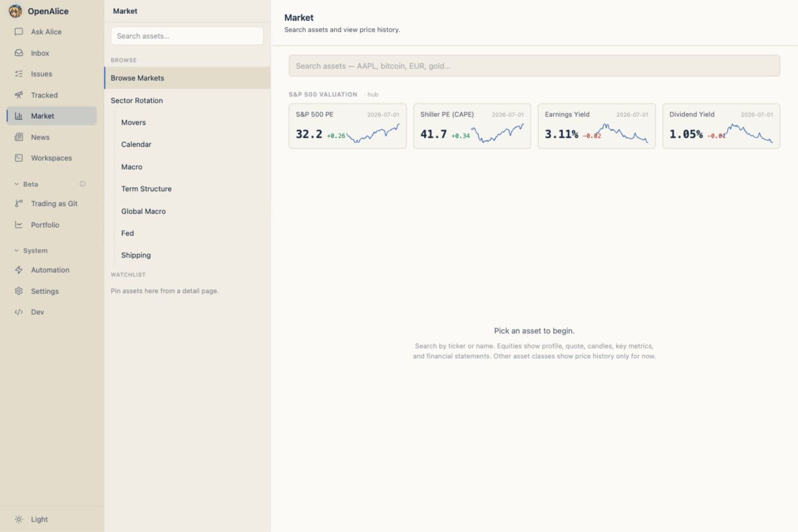The image size is (798, 532).
Task: Click the WATCHLIST section header
Action: [128, 275]
